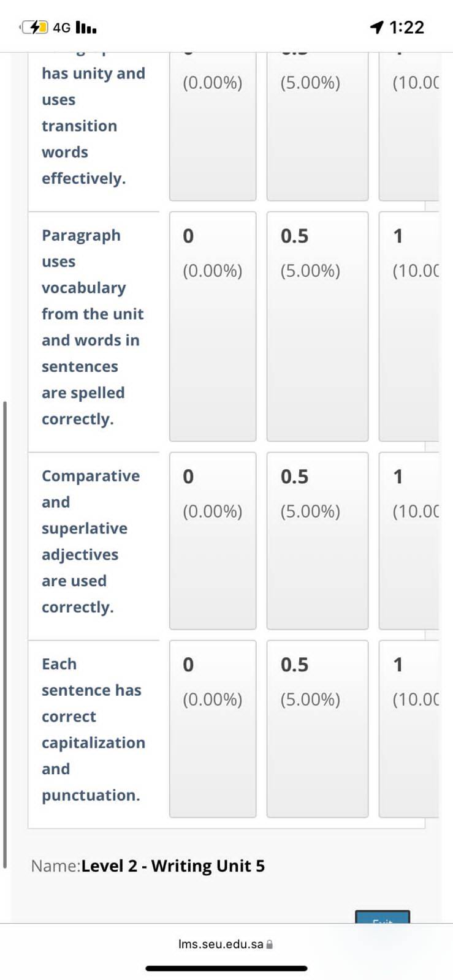Image resolution: width=453 pixels, height=980 pixels.
Task: Select 0 score for comparative and superlative adjectives
Action: click(x=213, y=540)
